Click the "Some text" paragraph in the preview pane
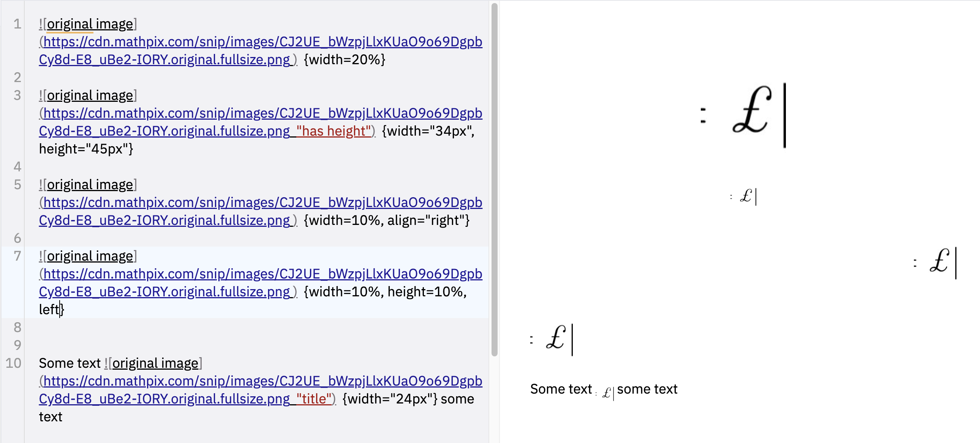Image resolution: width=980 pixels, height=443 pixels. [559, 389]
